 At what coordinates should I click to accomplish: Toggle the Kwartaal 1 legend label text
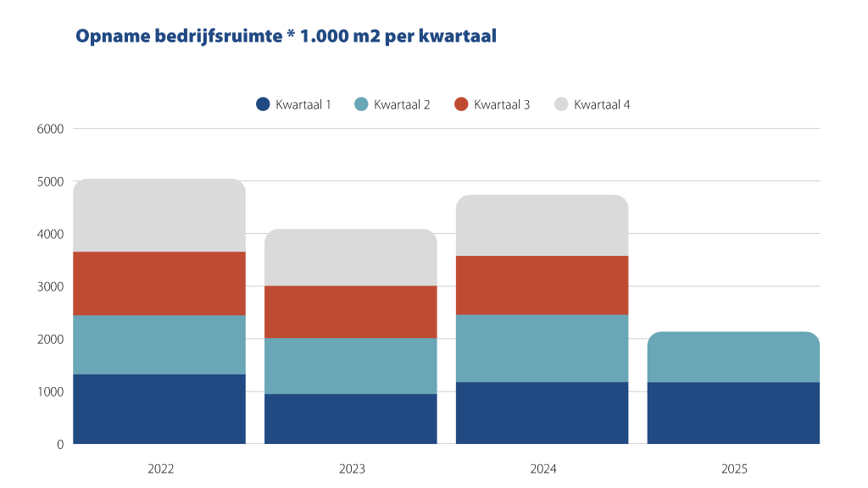pos(303,105)
